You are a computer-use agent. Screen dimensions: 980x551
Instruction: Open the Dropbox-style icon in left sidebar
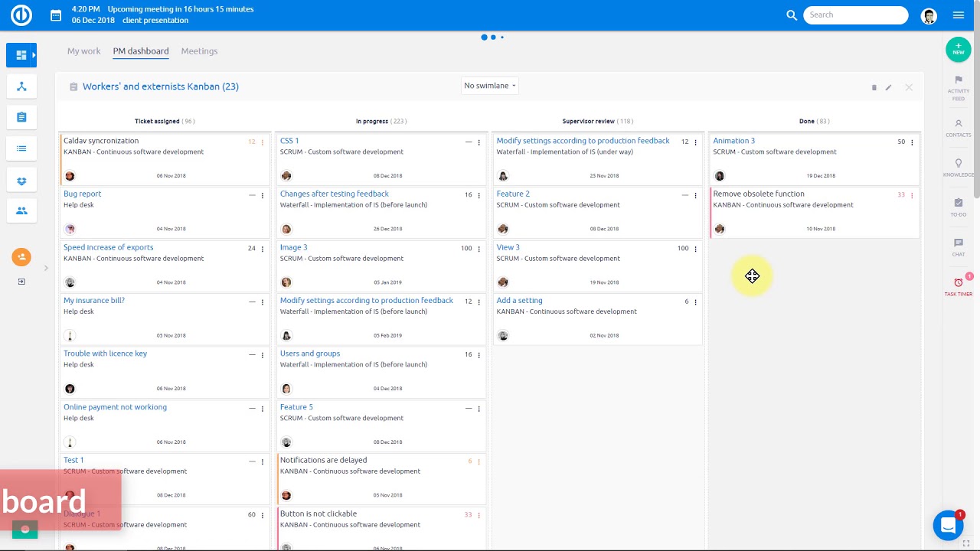pyautogui.click(x=21, y=181)
